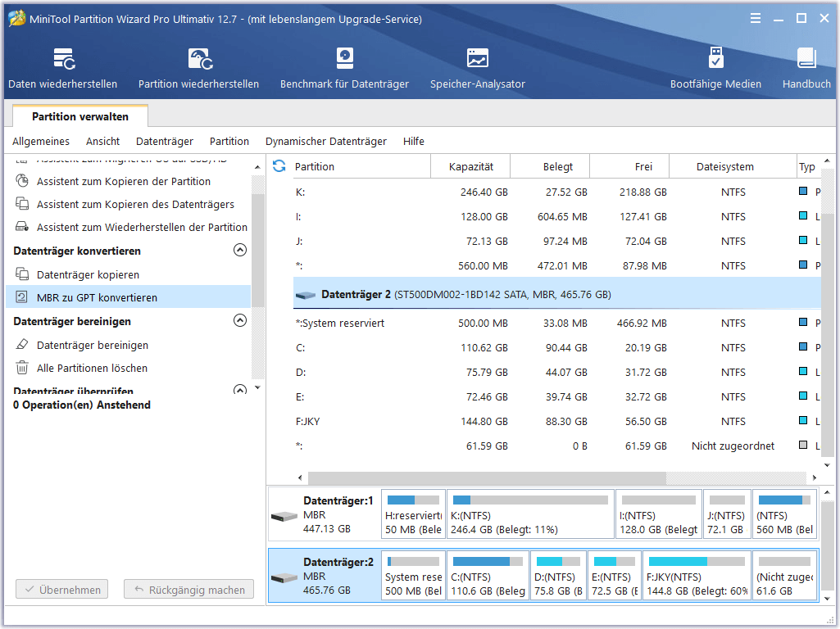The image size is (840, 629).
Task: Refresh the partition list
Action: [279, 166]
